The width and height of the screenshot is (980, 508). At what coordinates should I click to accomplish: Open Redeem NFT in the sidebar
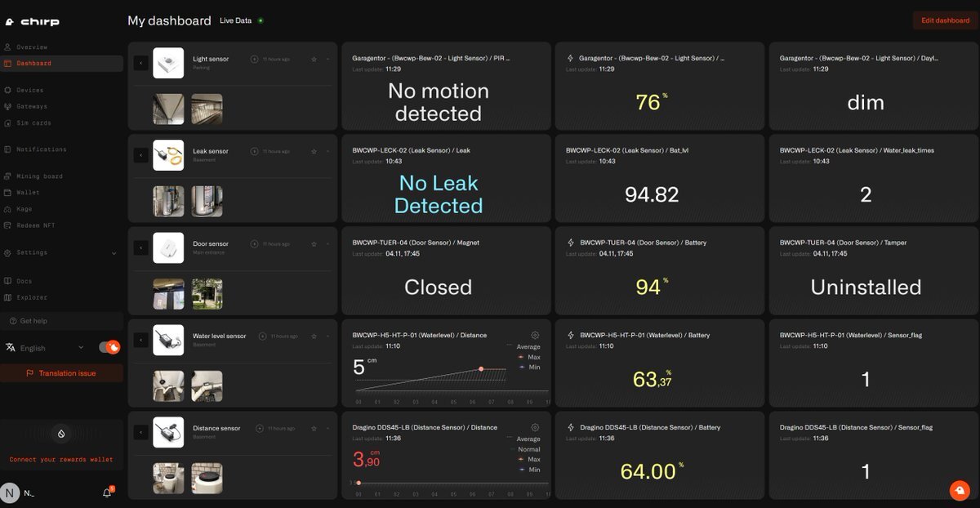62,225
